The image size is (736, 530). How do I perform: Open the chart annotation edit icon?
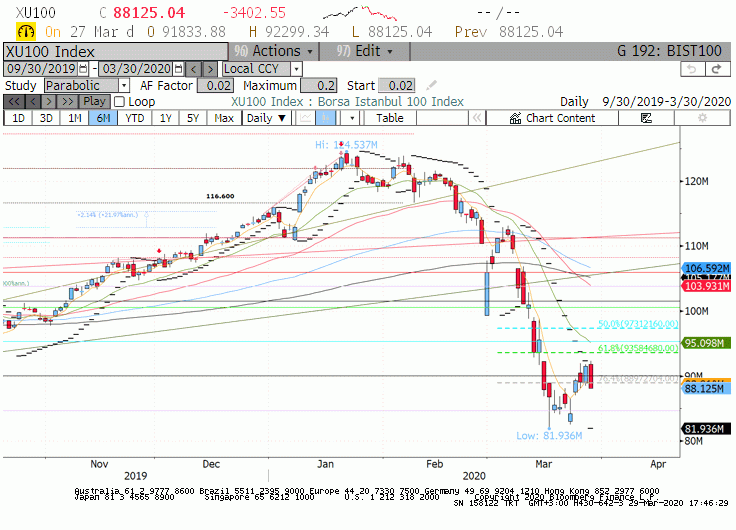[646, 118]
